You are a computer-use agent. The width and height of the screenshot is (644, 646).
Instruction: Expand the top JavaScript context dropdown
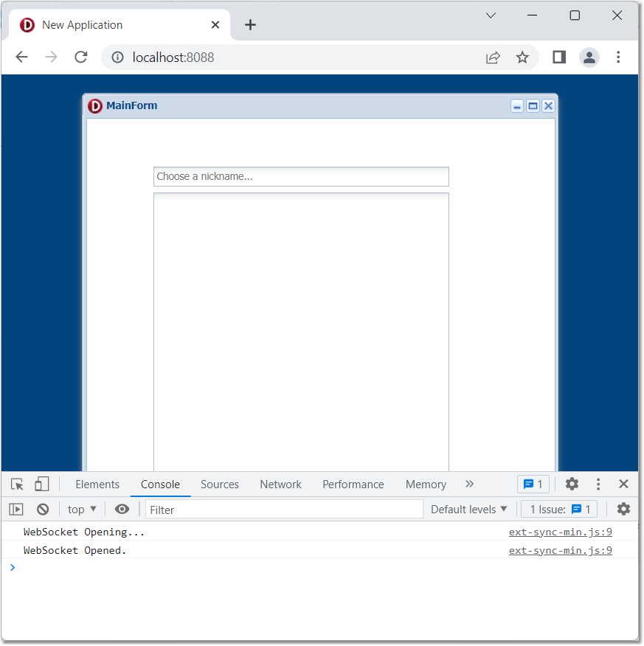(x=82, y=509)
